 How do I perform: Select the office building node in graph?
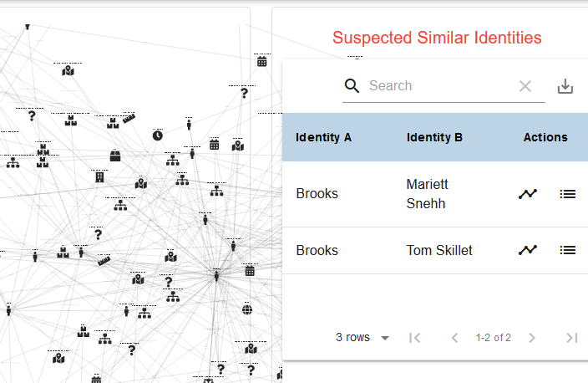pyautogui.click(x=99, y=176)
